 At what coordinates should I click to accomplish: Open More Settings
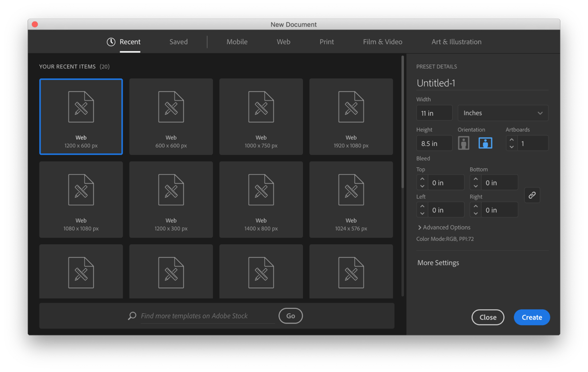coord(438,263)
